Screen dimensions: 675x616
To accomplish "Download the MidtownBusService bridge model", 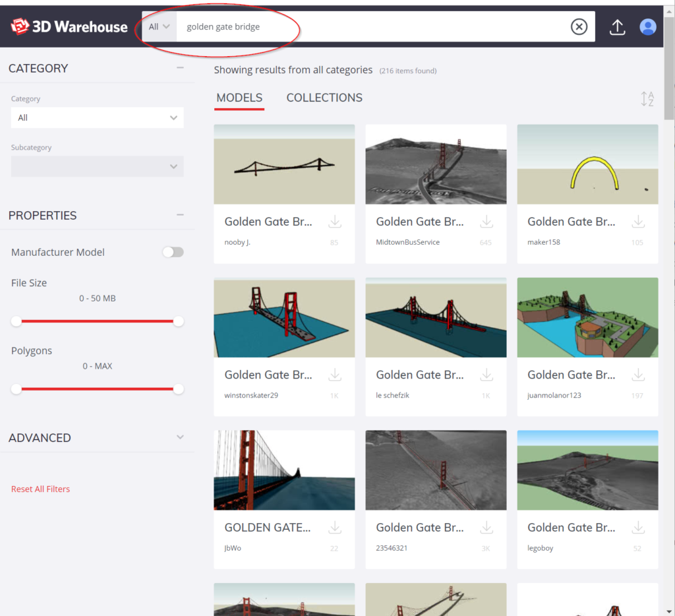I will pos(486,222).
